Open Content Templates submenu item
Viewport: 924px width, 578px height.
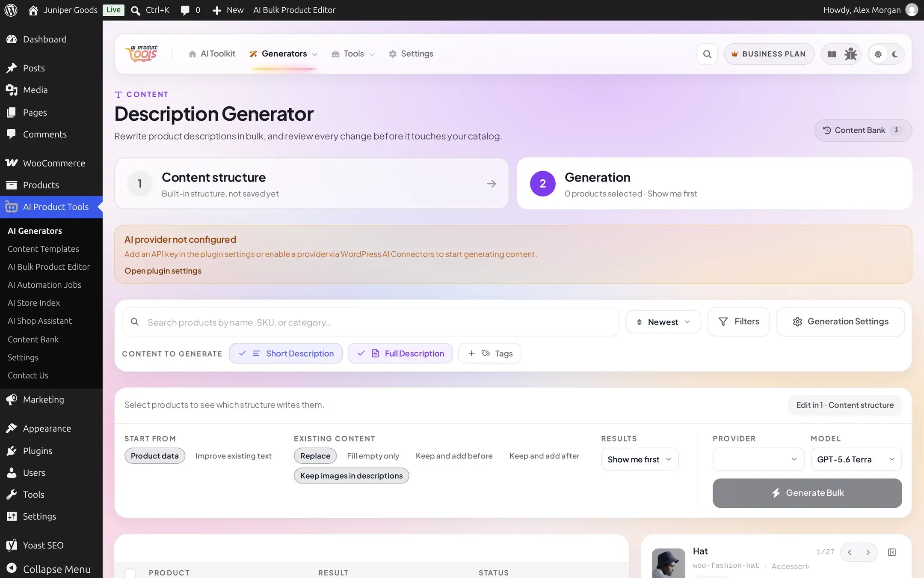43,249
